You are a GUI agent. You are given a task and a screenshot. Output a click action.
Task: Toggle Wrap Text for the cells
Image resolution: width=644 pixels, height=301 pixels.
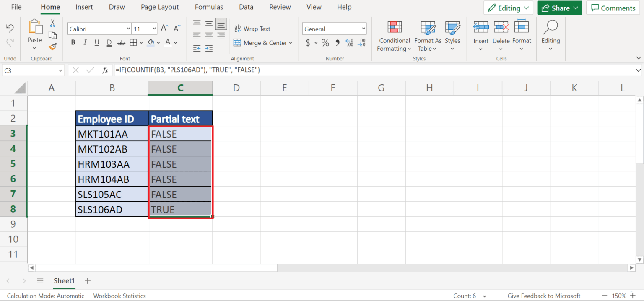point(252,29)
